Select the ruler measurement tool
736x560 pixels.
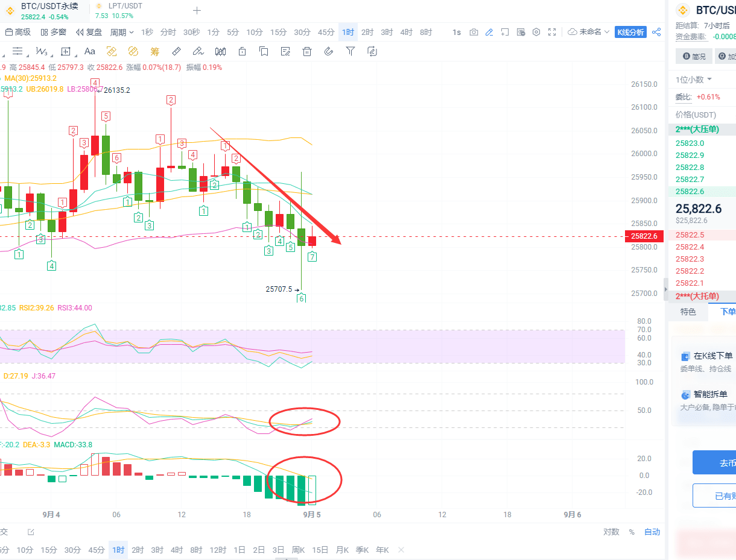tap(177, 51)
